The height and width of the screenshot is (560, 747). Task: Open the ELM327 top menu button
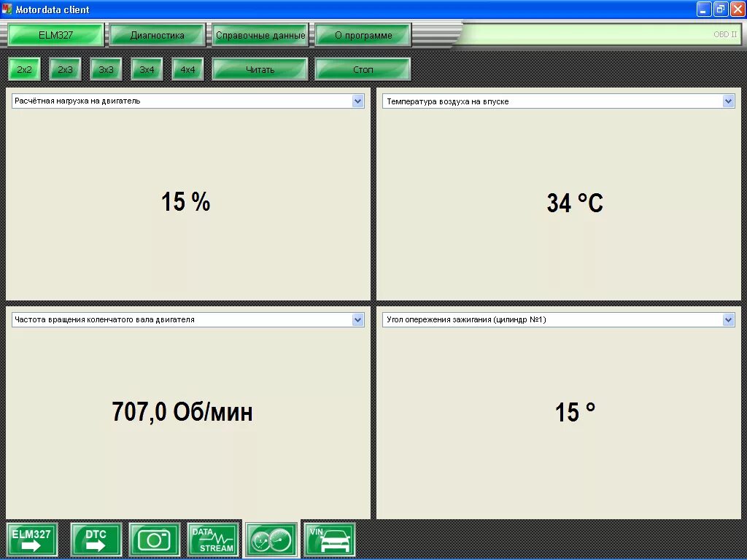click(x=55, y=35)
